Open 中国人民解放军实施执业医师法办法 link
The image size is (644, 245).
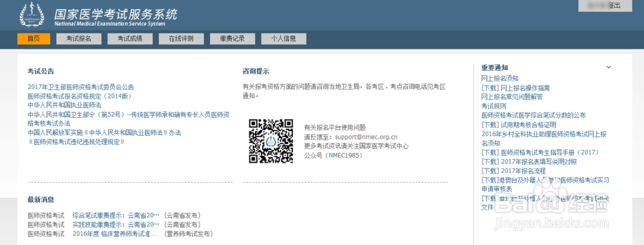[104, 132]
